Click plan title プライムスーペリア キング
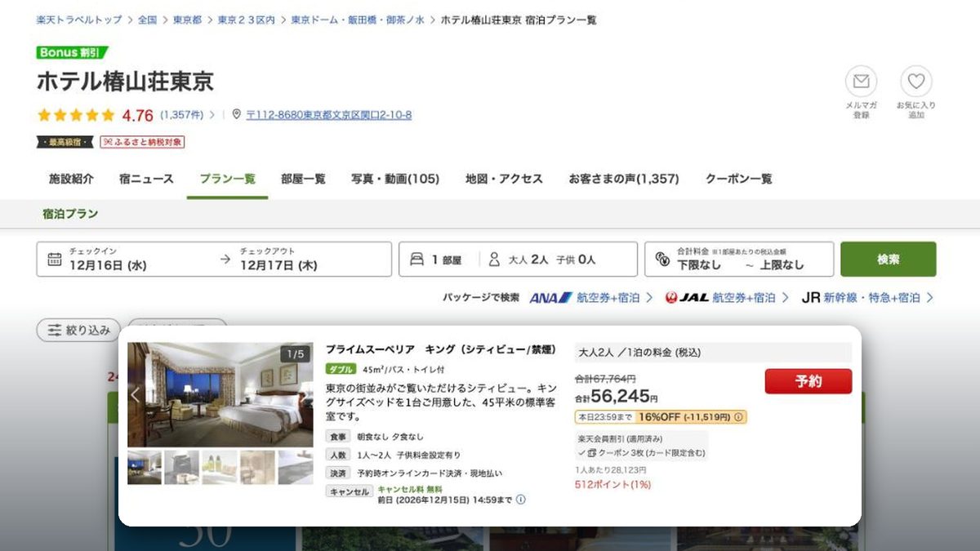Image resolution: width=980 pixels, height=551 pixels. coord(440,349)
